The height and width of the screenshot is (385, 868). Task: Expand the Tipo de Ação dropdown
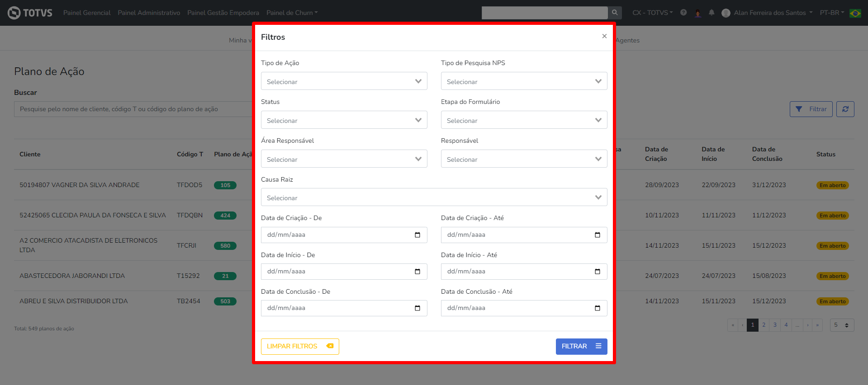pos(344,81)
